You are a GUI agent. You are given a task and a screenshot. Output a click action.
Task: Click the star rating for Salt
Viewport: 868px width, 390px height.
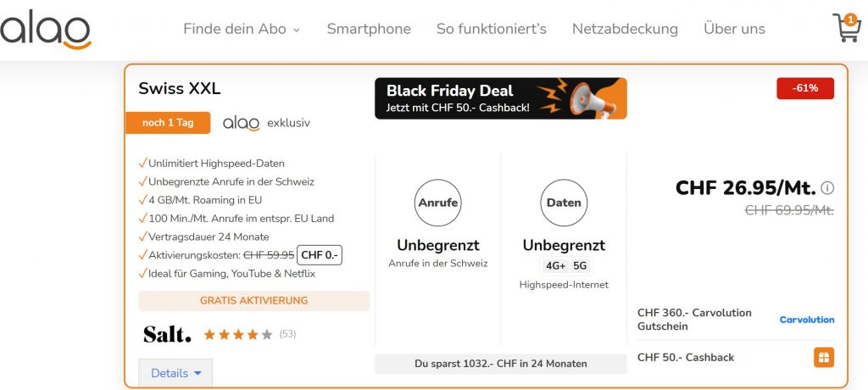[x=238, y=334]
